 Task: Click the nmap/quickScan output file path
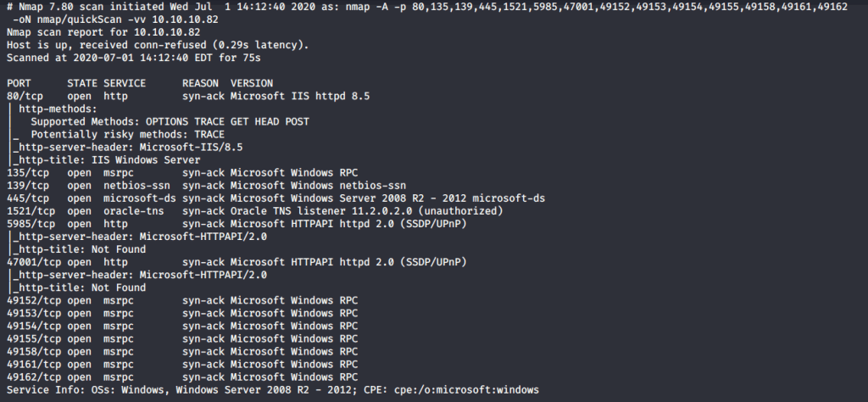point(79,20)
